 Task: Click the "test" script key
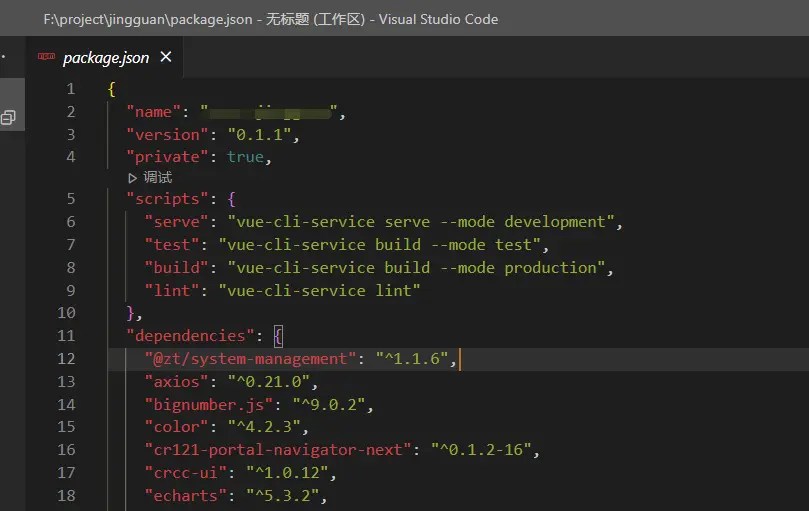pyautogui.click(x=172, y=245)
